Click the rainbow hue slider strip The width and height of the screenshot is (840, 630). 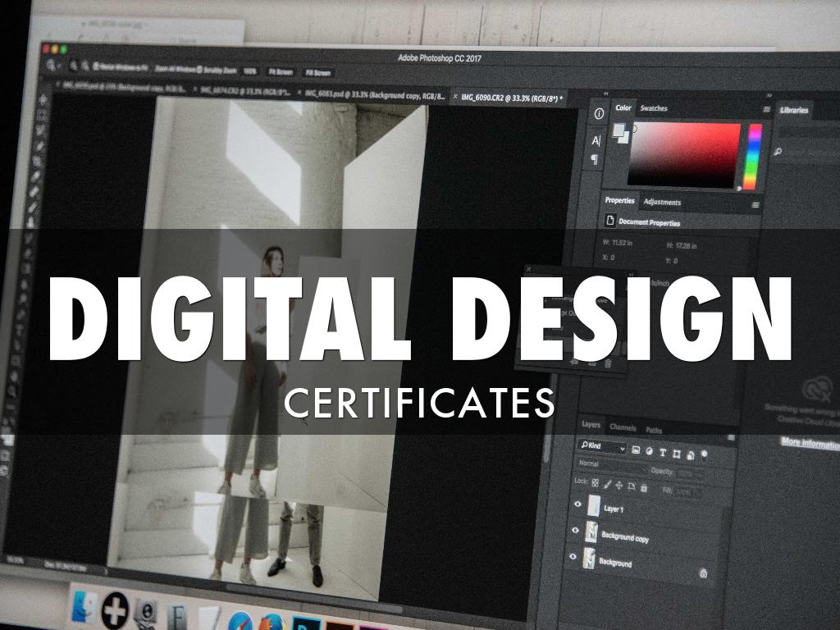click(753, 155)
